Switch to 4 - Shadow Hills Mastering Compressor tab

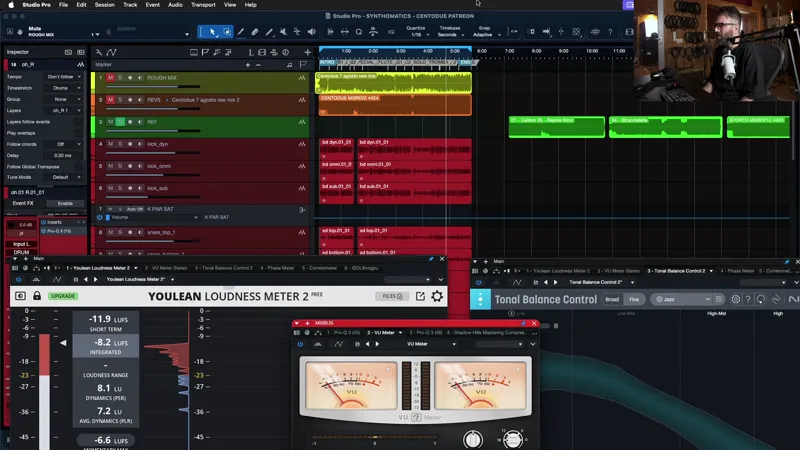(x=487, y=333)
